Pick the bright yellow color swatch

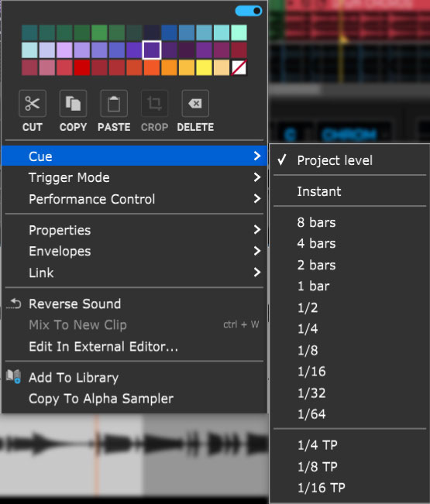click(205, 67)
